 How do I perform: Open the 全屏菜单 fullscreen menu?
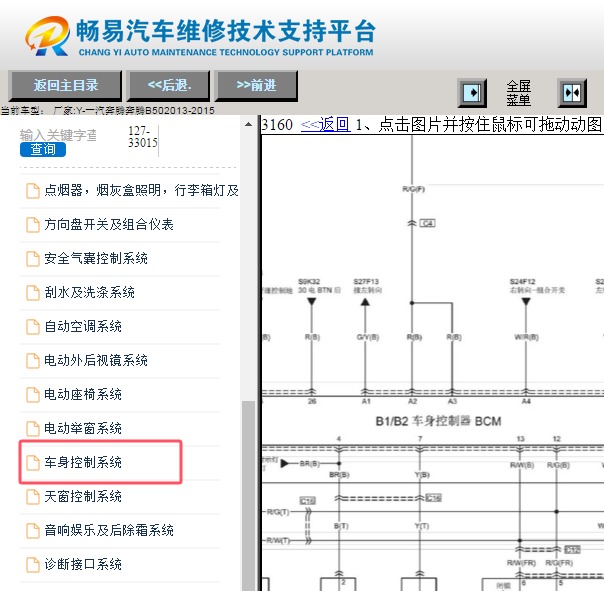click(x=518, y=93)
